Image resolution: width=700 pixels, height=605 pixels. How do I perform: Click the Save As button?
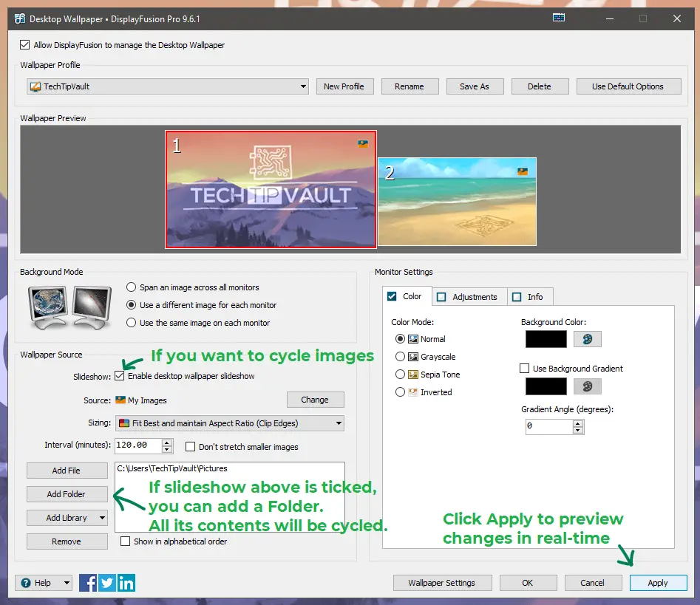pyautogui.click(x=475, y=86)
